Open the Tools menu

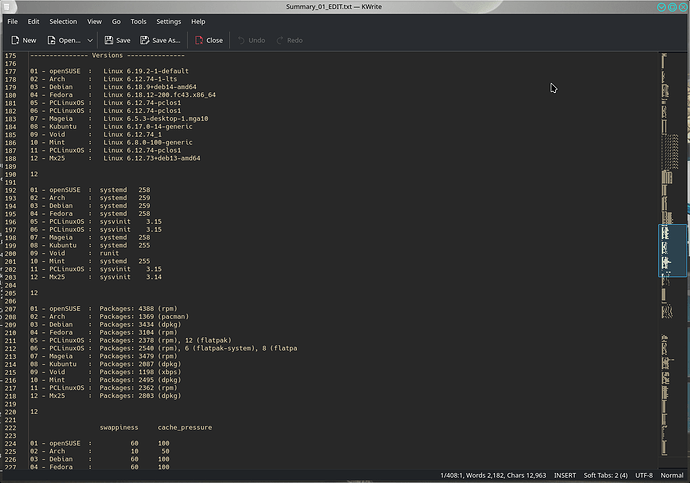click(138, 22)
